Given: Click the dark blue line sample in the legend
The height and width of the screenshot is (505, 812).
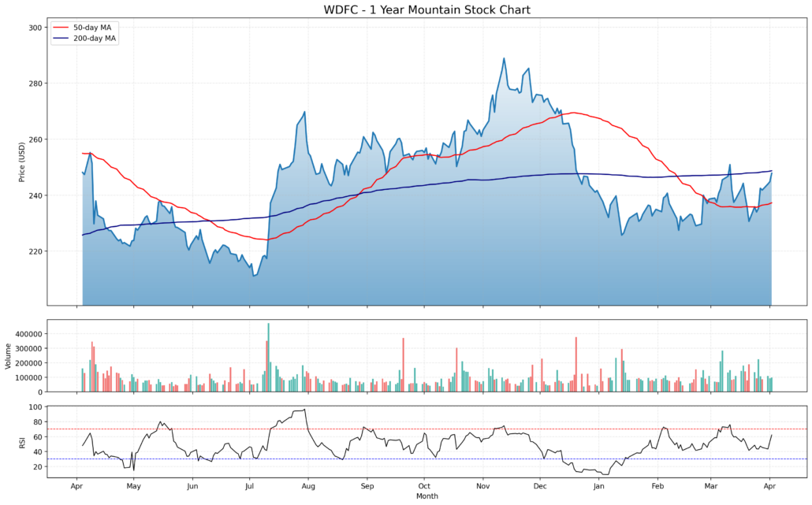Looking at the screenshot, I should [61, 39].
